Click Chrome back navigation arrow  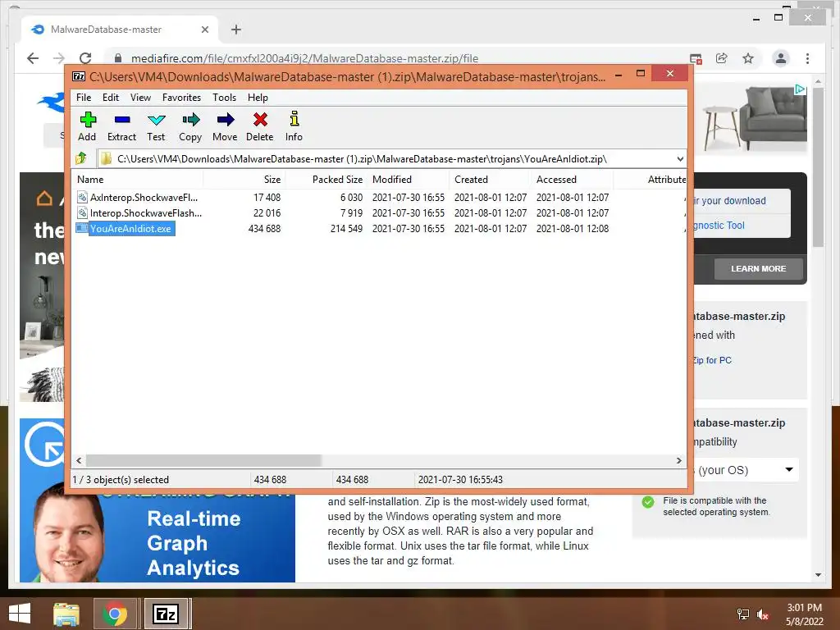(33, 58)
